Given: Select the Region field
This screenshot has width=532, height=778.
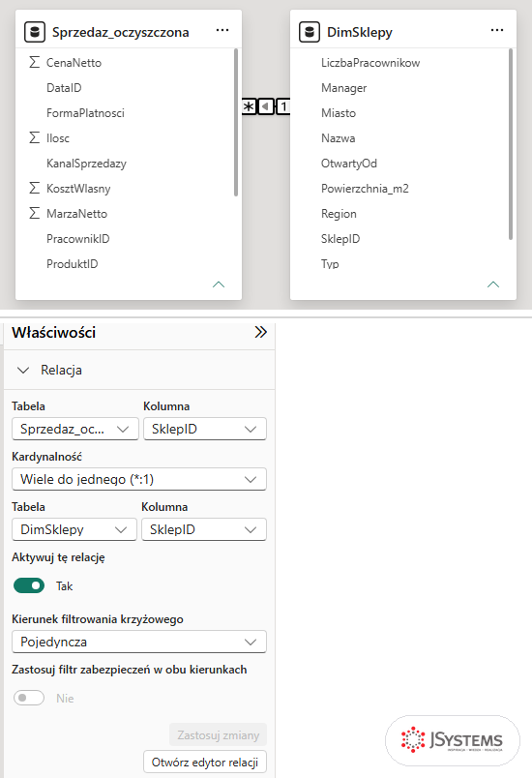Looking at the screenshot, I should pyautogui.click(x=339, y=214).
